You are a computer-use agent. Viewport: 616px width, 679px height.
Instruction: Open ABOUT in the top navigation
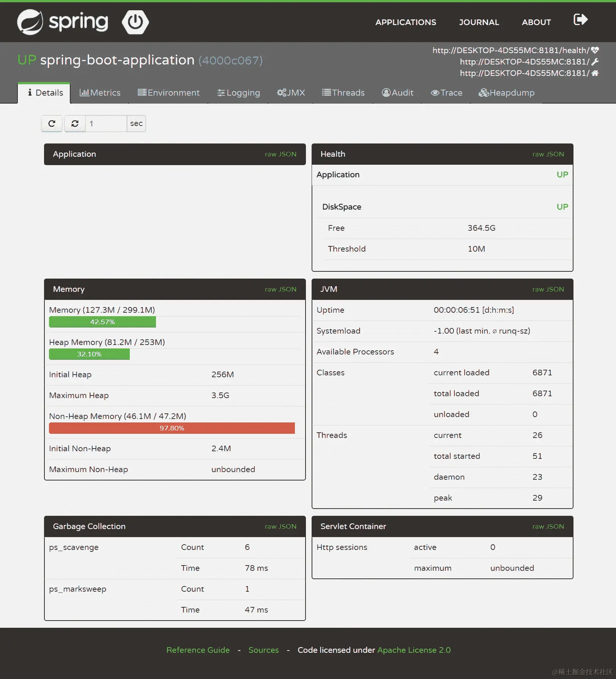tap(536, 22)
